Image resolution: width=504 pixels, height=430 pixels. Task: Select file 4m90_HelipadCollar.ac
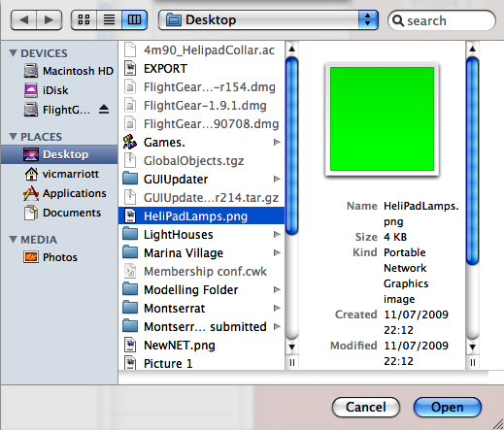(x=201, y=50)
